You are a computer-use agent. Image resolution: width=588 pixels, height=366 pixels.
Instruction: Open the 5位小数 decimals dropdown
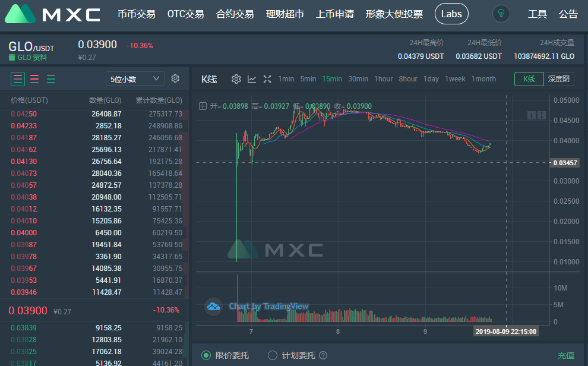tap(135, 79)
